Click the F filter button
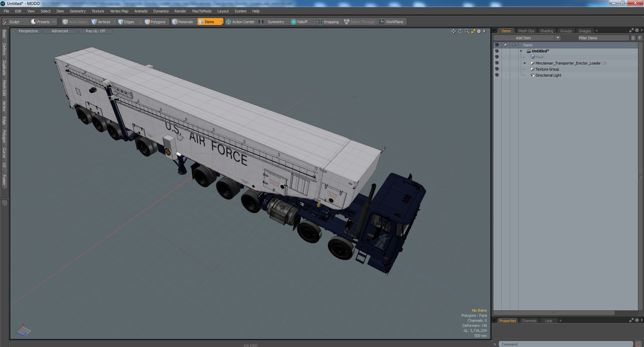The width and height of the screenshot is (644, 347). [640, 38]
